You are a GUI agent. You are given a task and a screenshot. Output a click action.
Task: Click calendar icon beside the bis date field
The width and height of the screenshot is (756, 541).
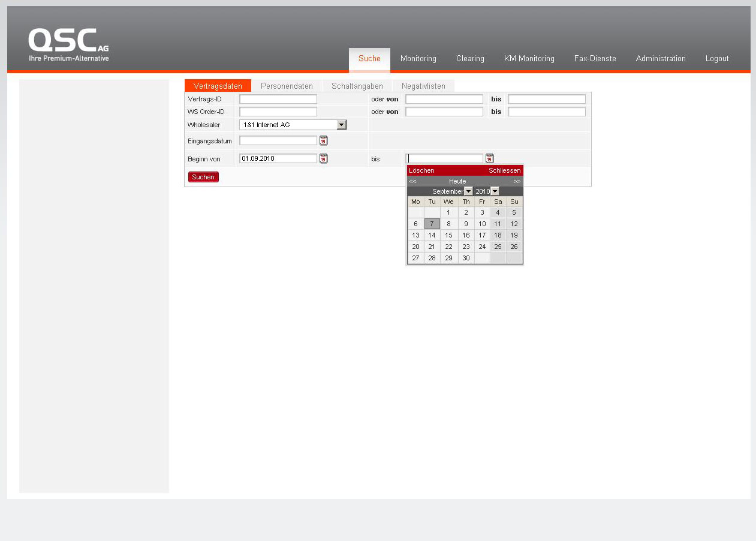tap(490, 158)
